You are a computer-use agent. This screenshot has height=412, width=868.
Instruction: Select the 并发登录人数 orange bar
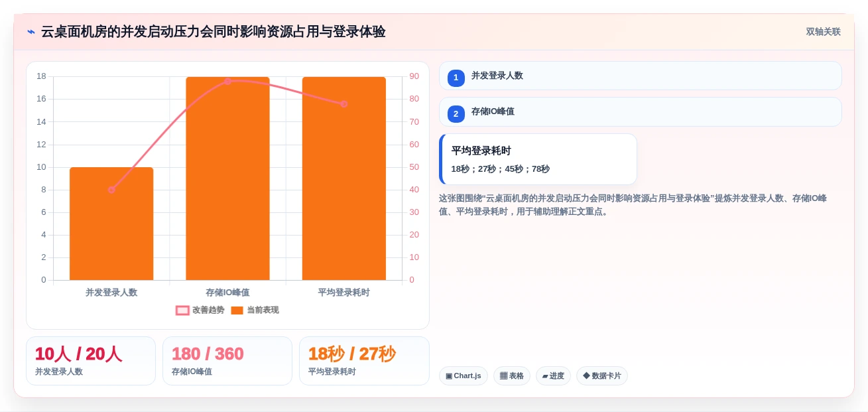pos(111,224)
